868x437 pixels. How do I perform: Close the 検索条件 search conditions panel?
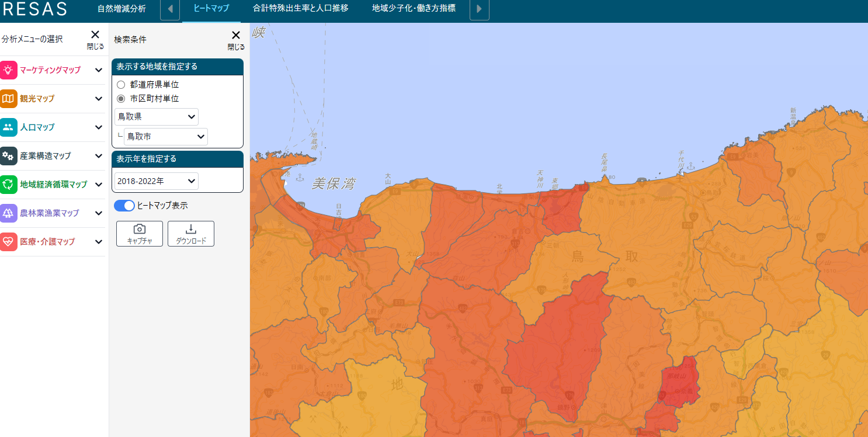(236, 39)
